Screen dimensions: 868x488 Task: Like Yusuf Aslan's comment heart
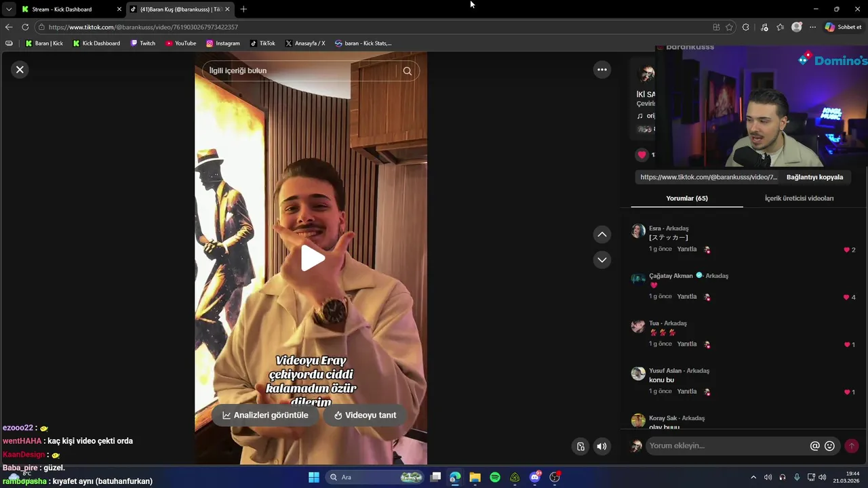(x=846, y=392)
